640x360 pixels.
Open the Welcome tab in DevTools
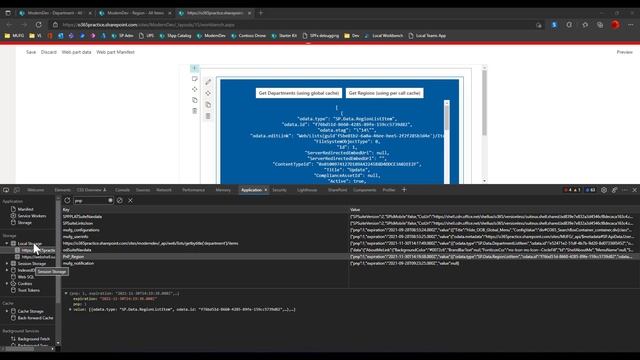[36, 190]
